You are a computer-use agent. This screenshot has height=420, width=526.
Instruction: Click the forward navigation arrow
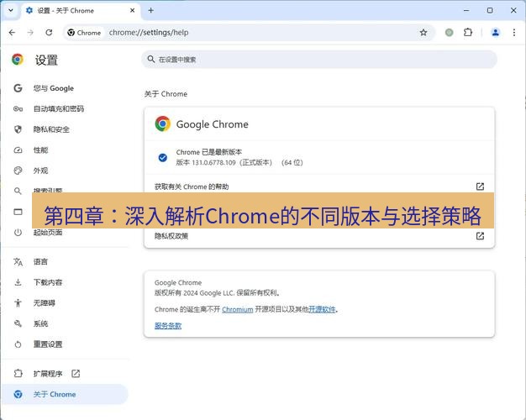[x=30, y=33]
